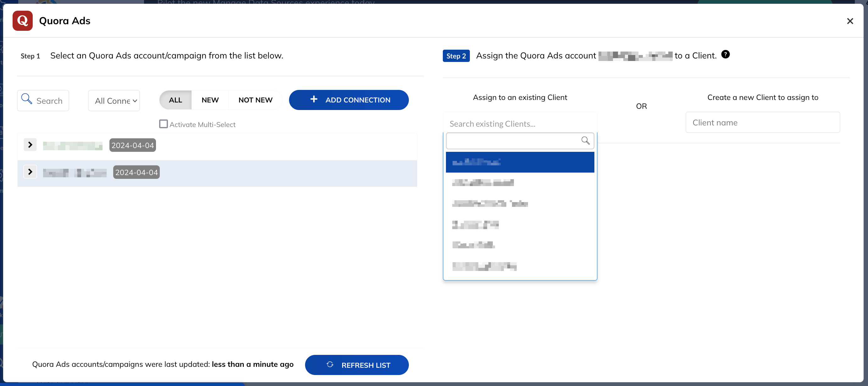Click the help question mark icon
Screen dimensions: 868x386
(726, 55)
